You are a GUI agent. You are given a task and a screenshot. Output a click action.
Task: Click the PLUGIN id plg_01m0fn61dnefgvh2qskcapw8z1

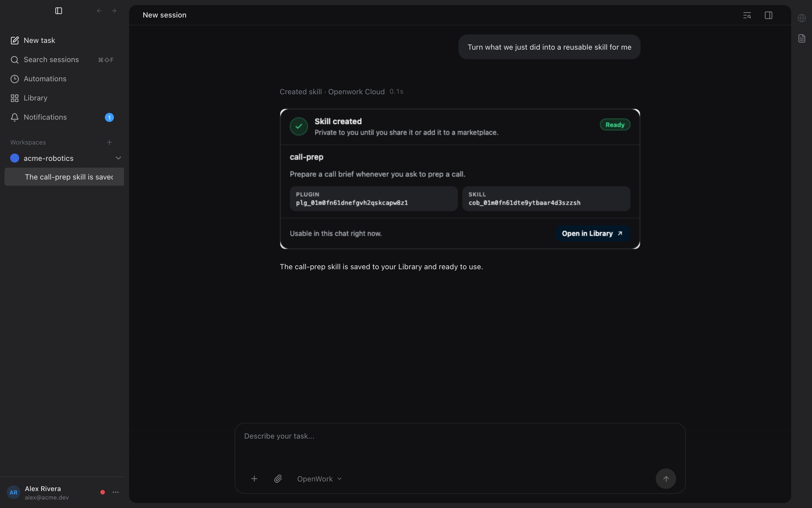tap(352, 203)
